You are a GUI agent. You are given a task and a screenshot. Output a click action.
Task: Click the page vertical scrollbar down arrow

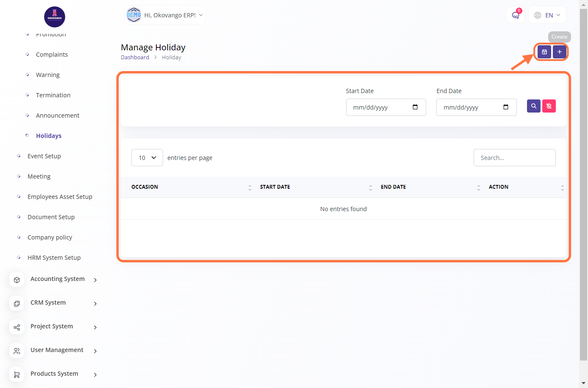click(x=583, y=383)
